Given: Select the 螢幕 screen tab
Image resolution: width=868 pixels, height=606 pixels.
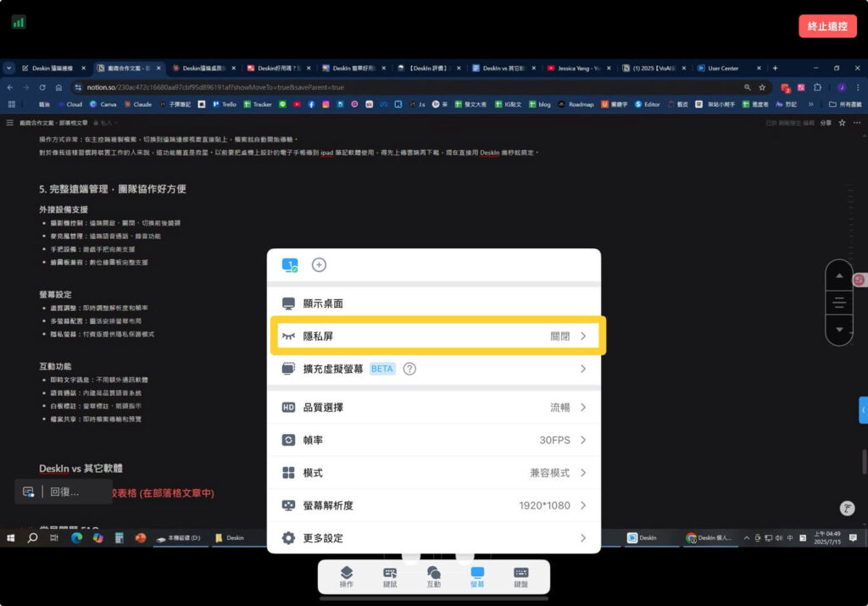Looking at the screenshot, I should (x=477, y=576).
